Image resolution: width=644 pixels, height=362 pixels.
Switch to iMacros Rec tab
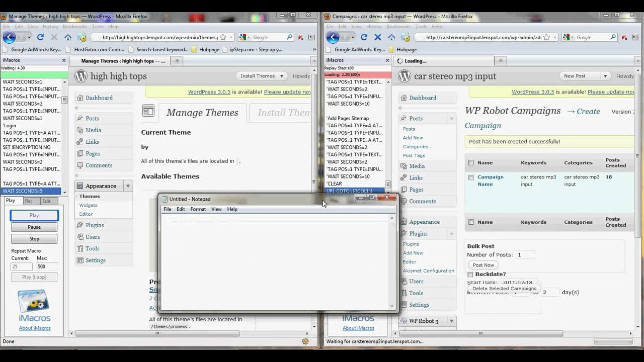(29, 201)
